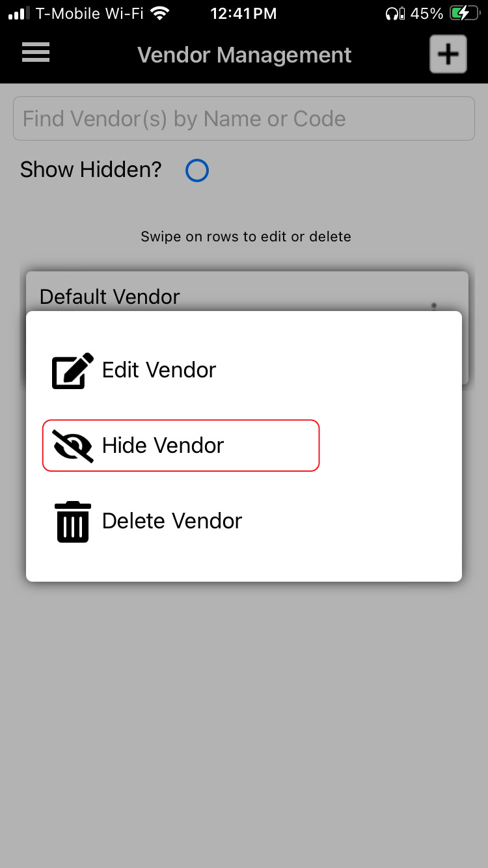Toggle the Show Hidden radio circle
The width and height of the screenshot is (488, 868).
pos(197,170)
